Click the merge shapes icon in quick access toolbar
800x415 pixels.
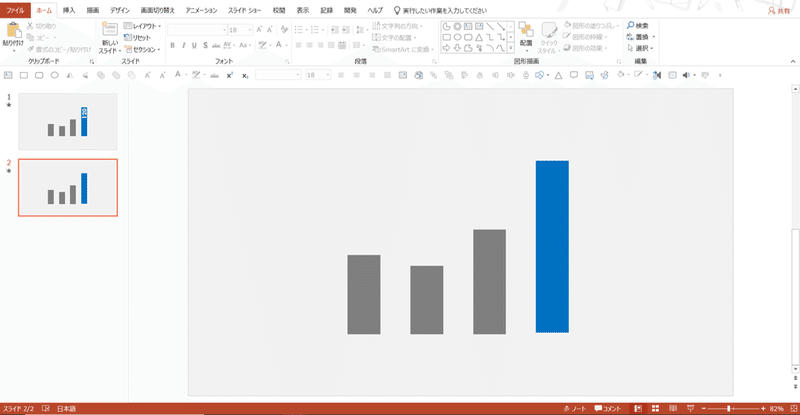click(x=539, y=76)
